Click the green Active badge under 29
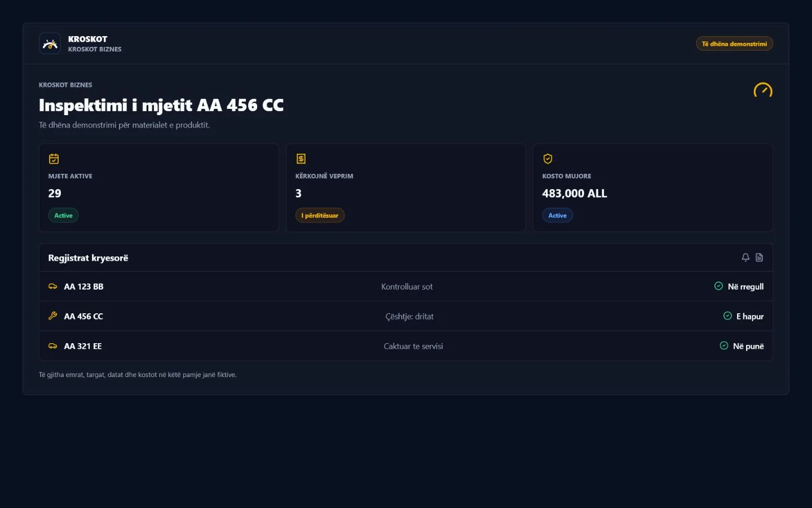 [x=63, y=216]
